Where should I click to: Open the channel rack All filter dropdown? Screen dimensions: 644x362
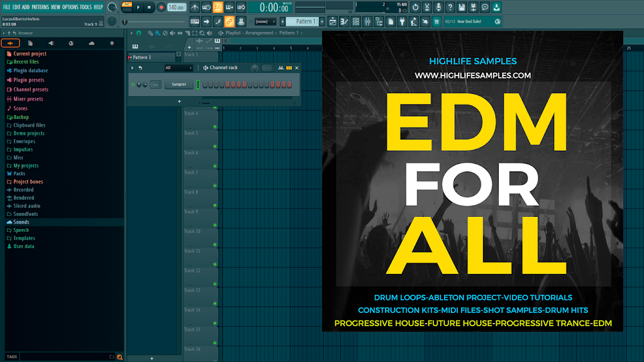178,68
